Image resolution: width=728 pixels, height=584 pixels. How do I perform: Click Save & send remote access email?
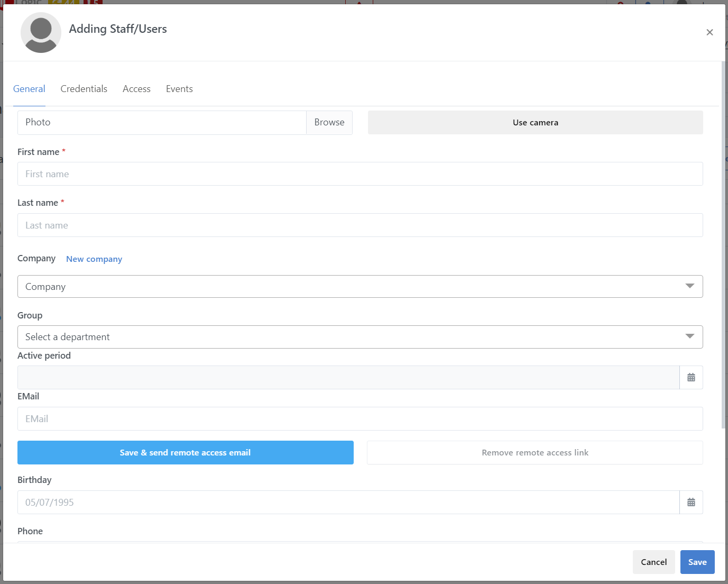185,453
